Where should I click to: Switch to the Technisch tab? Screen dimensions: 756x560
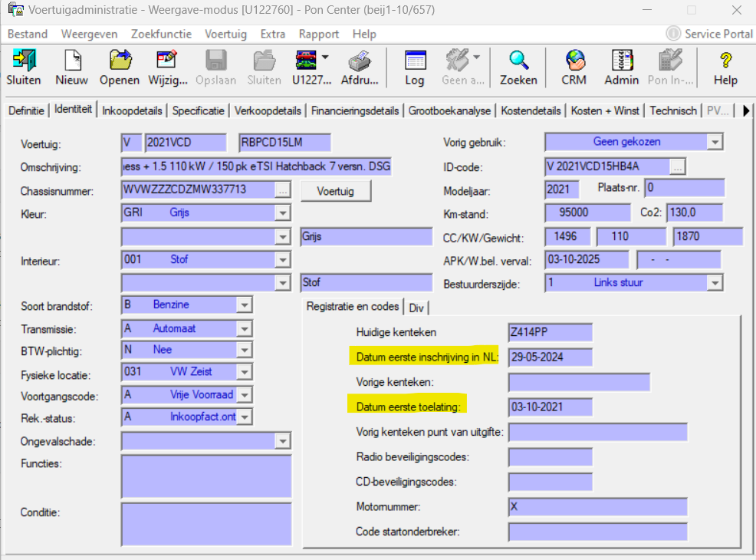click(x=673, y=111)
